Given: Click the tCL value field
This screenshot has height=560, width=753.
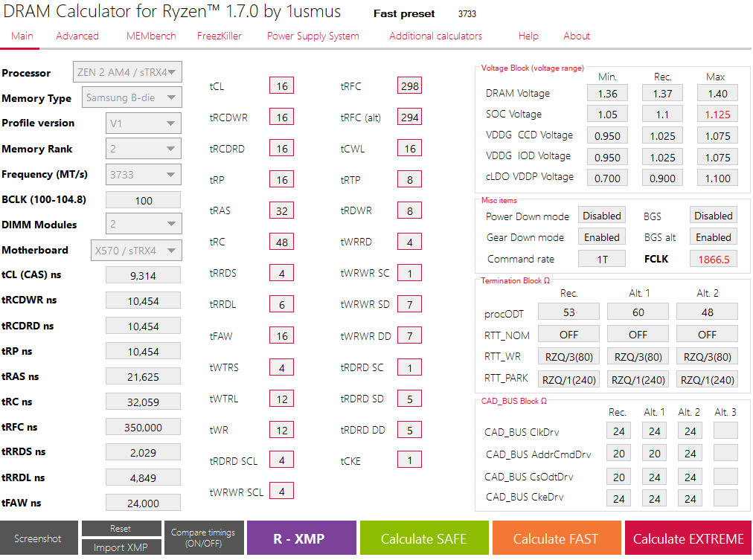Looking at the screenshot, I should 282,86.
